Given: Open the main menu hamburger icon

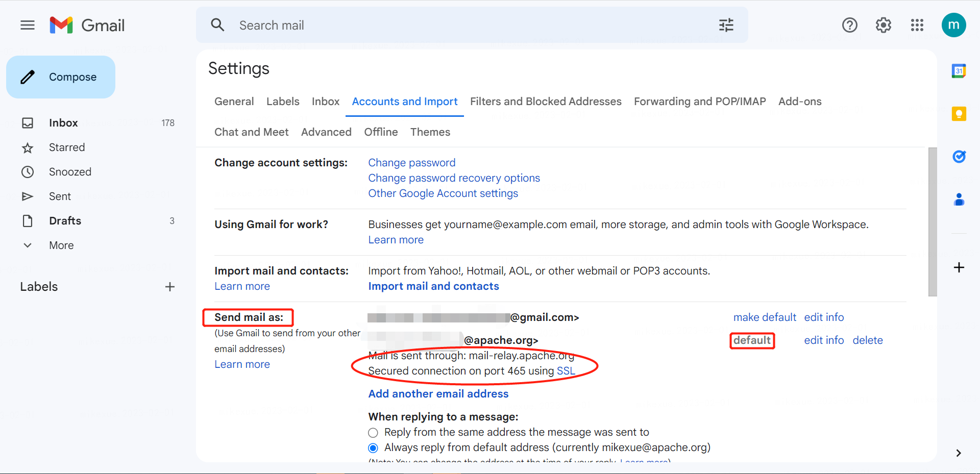Looking at the screenshot, I should [28, 25].
